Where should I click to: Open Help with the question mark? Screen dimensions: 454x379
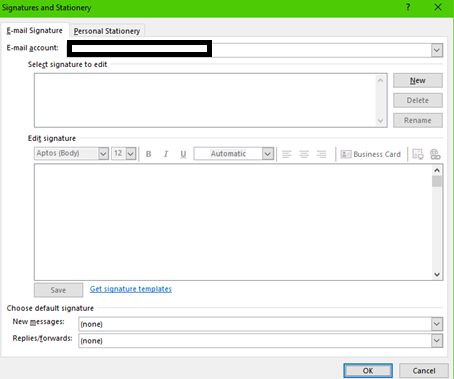point(408,7)
